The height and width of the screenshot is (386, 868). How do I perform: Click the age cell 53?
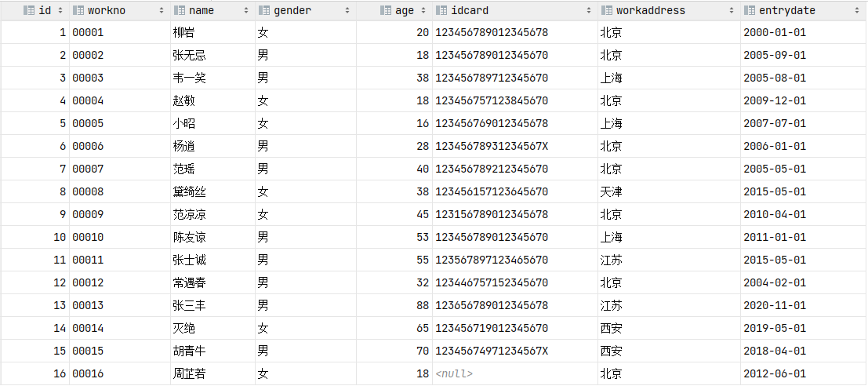[x=423, y=236]
